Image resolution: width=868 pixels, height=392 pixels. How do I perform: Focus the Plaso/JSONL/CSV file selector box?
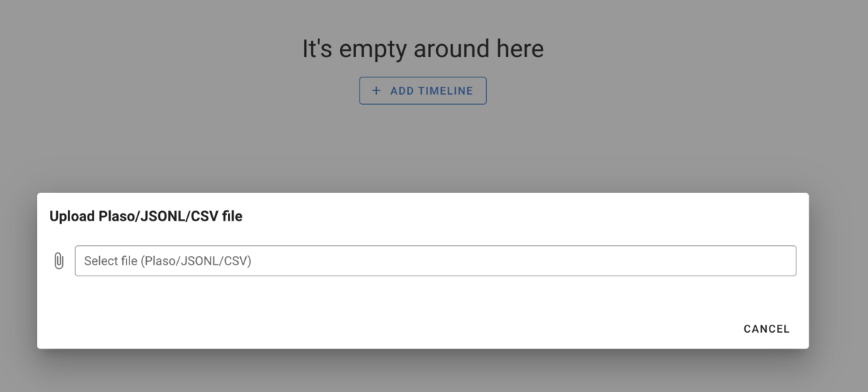435,261
